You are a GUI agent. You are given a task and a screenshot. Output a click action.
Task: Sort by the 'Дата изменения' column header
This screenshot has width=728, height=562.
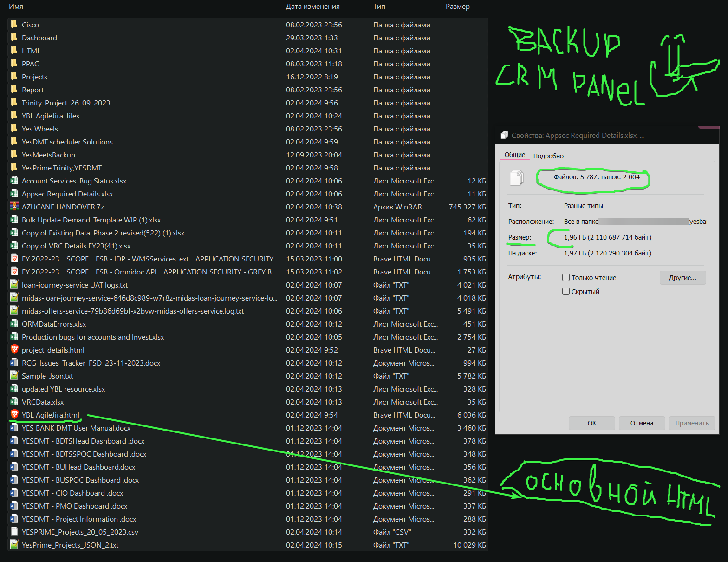[313, 7]
